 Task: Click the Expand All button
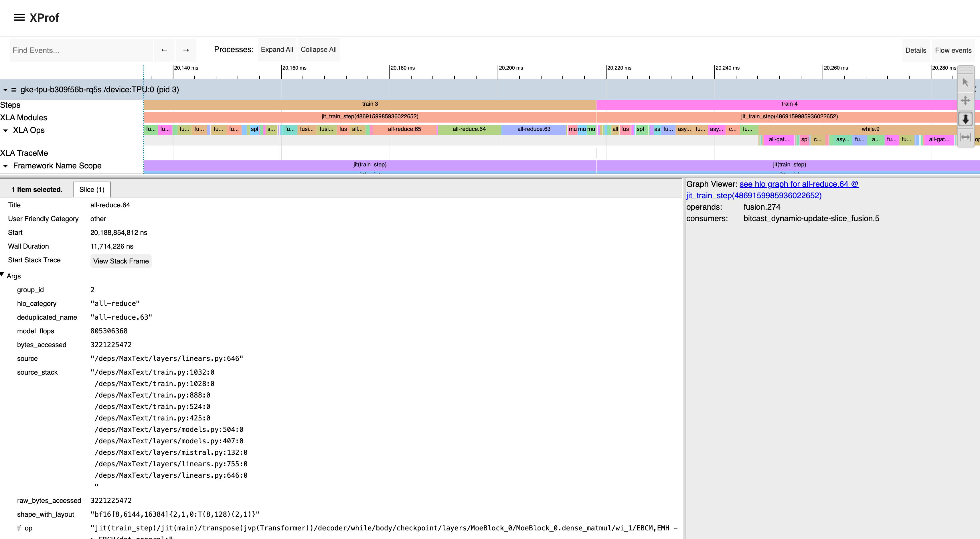tap(276, 50)
